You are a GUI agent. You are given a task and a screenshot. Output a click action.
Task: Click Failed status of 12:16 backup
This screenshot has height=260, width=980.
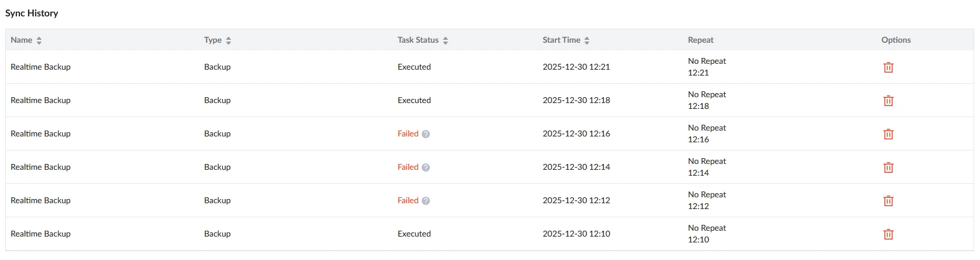click(408, 134)
